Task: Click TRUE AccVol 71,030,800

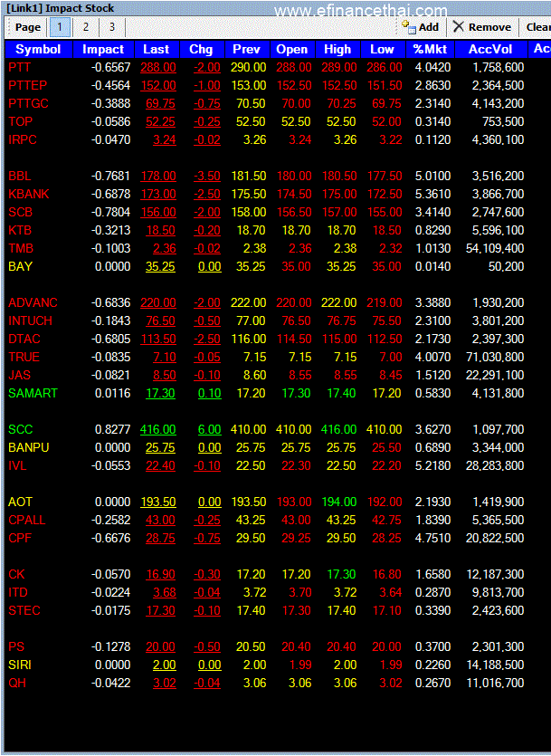Action: 495,358
